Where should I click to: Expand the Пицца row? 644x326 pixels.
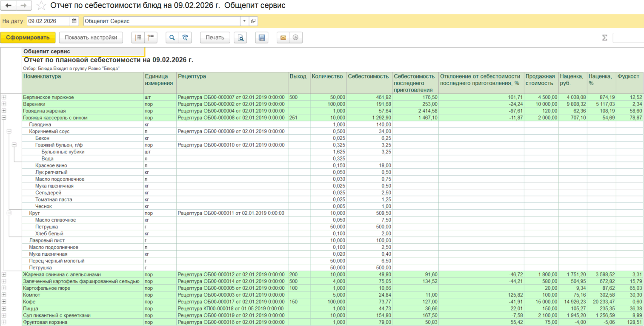(4, 309)
